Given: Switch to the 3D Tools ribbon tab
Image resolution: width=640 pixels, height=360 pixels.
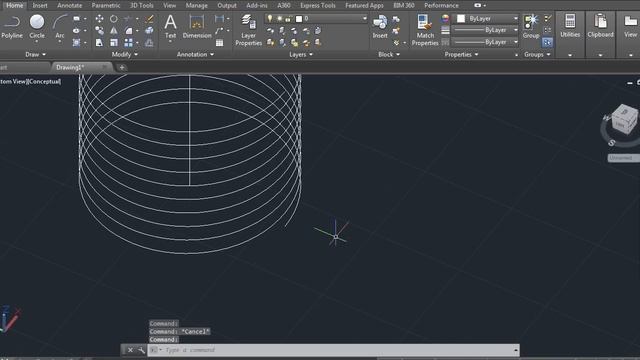Looking at the screenshot, I should coord(142,5).
